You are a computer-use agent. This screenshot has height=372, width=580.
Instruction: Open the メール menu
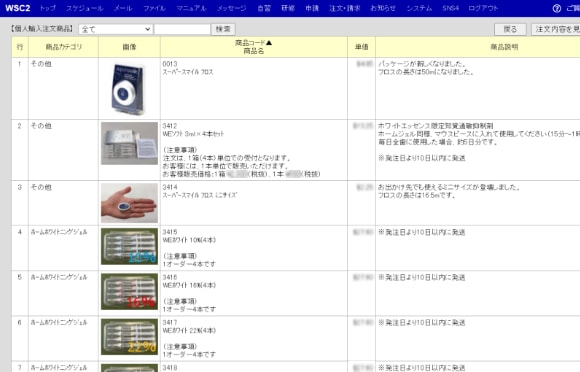coord(123,8)
